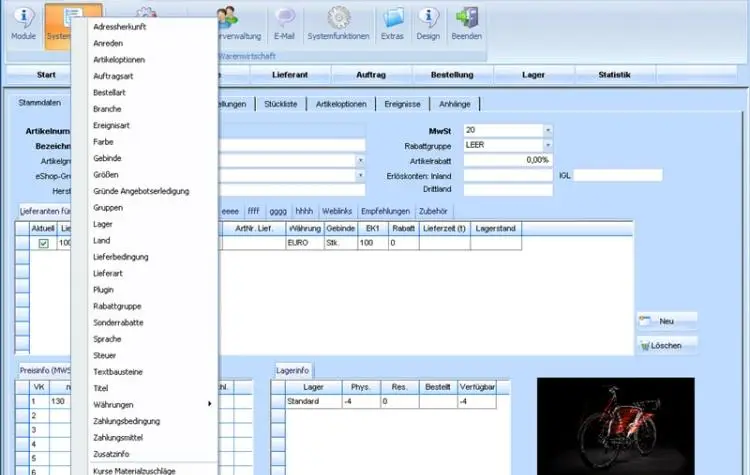Viewport: 750px width, 475px height.
Task: Switch to the Bestellung navigation tab
Action: [452, 75]
